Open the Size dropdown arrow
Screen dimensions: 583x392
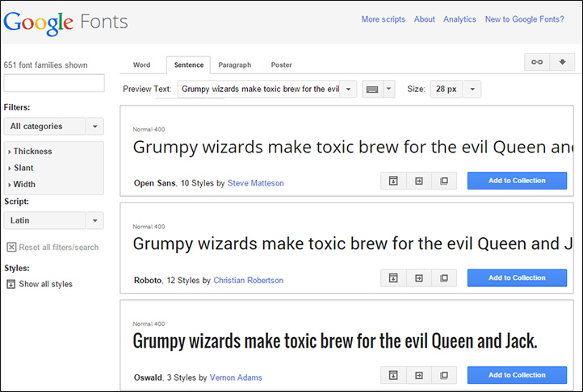pyautogui.click(x=472, y=90)
